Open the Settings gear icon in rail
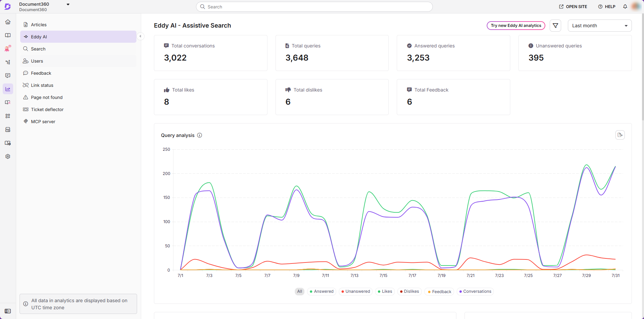 click(8, 156)
